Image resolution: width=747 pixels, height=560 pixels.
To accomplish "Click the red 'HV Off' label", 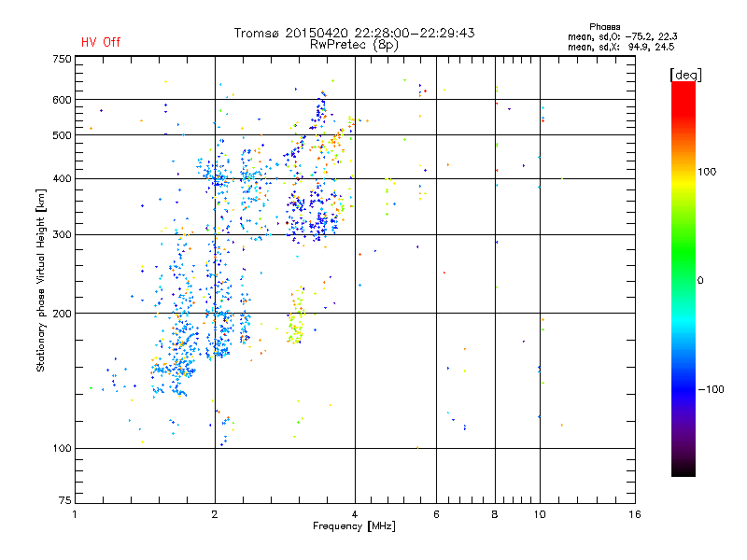I will pos(101,42).
